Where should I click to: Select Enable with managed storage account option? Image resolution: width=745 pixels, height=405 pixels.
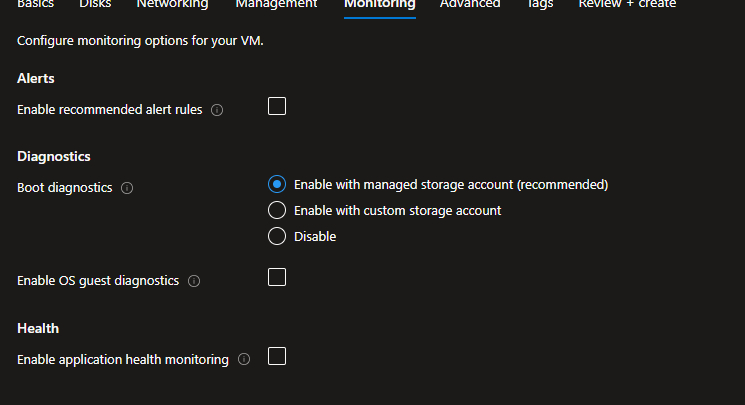(x=278, y=184)
